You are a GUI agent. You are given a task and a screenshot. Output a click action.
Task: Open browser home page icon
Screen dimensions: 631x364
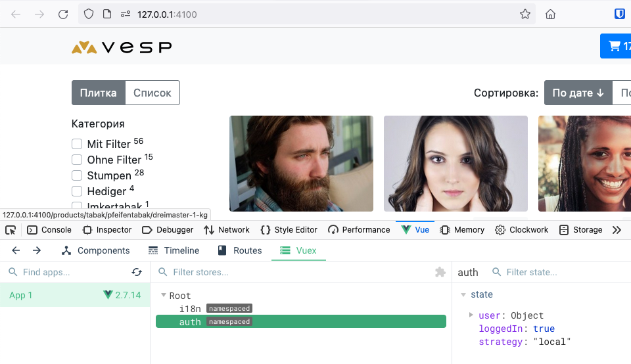click(x=551, y=14)
